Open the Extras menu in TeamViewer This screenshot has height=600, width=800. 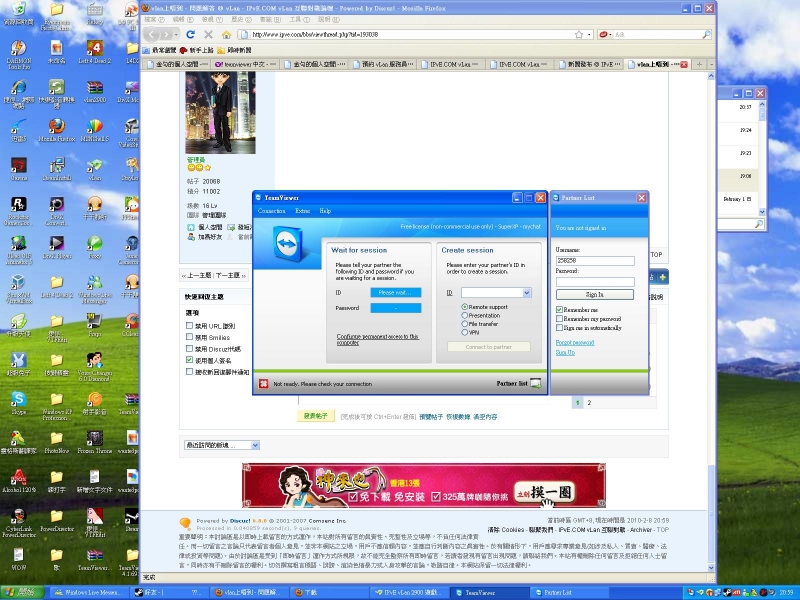pos(303,211)
